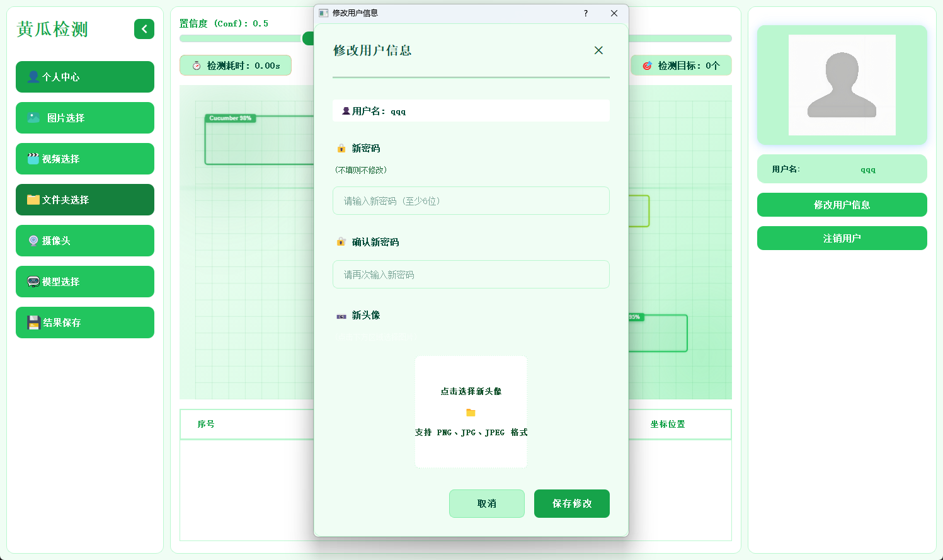The height and width of the screenshot is (560, 943).
Task: Open 视频选择 sidebar entry
Action: tap(85, 159)
